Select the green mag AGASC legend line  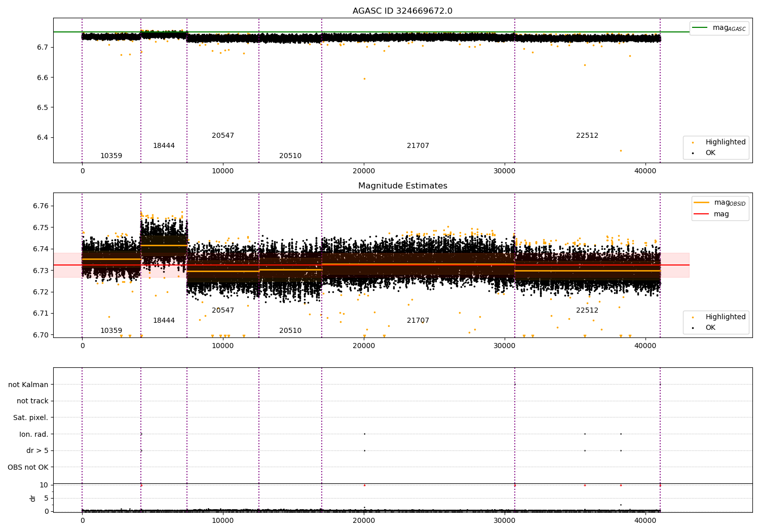pyautogui.click(x=700, y=28)
